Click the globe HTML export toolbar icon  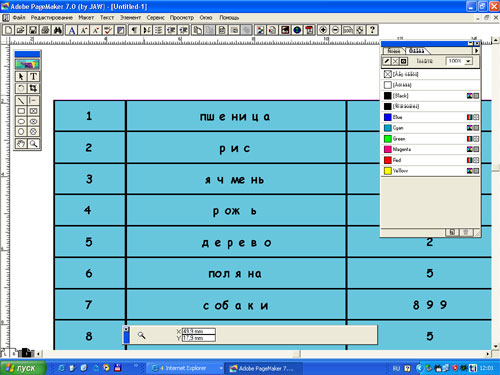point(297,30)
